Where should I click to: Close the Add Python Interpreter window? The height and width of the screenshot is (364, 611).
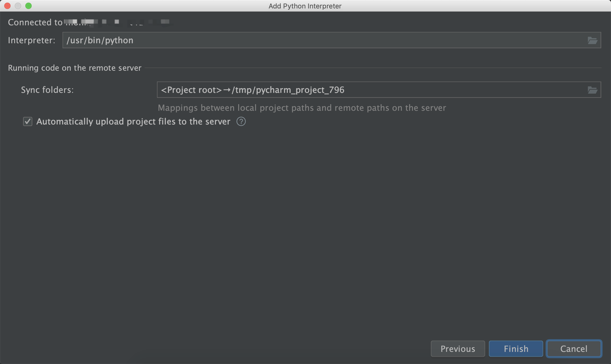pyautogui.click(x=7, y=6)
